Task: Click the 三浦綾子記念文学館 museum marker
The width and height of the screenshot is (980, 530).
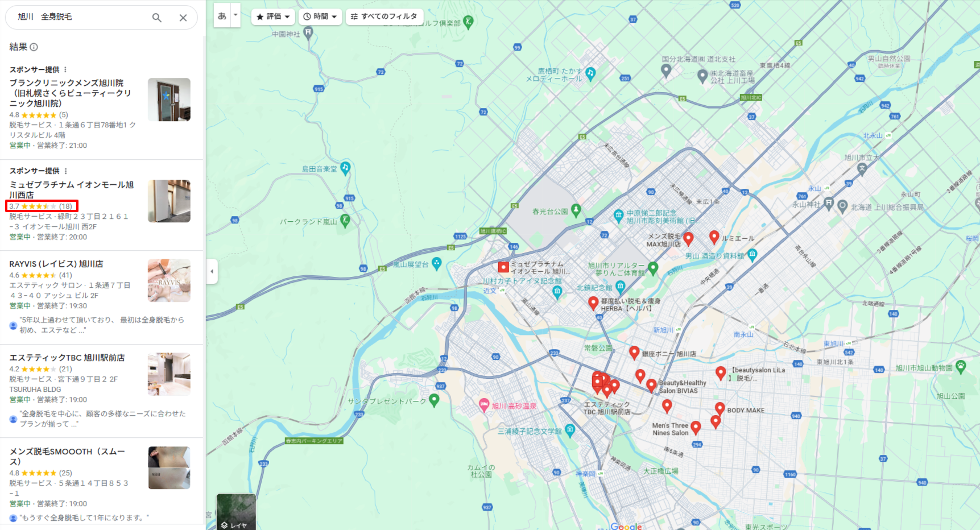Action: pyautogui.click(x=570, y=430)
